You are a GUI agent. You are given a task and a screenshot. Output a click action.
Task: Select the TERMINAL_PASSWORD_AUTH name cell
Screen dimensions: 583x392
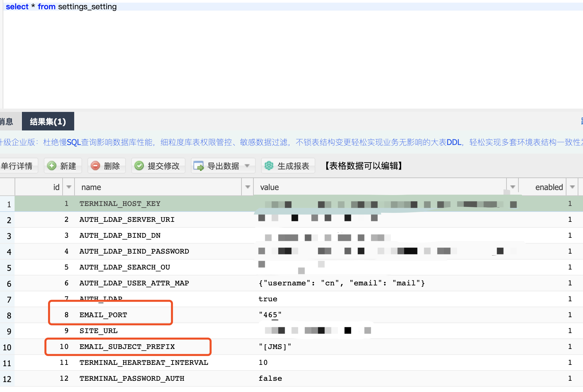tap(132, 378)
